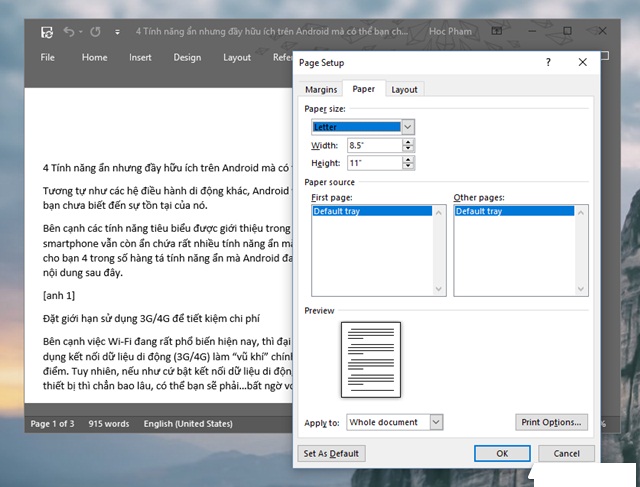
Task: Open the Insert ribbon tab
Action: click(x=140, y=57)
